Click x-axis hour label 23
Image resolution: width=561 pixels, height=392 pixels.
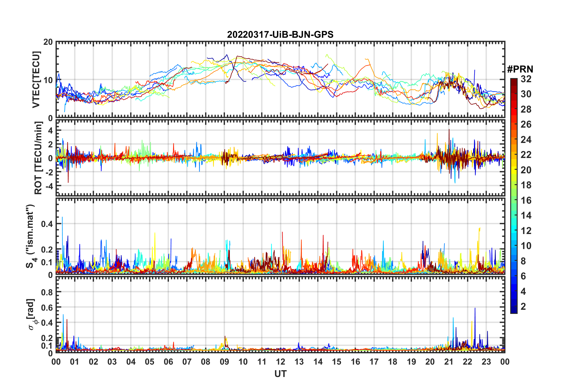pos(486,362)
